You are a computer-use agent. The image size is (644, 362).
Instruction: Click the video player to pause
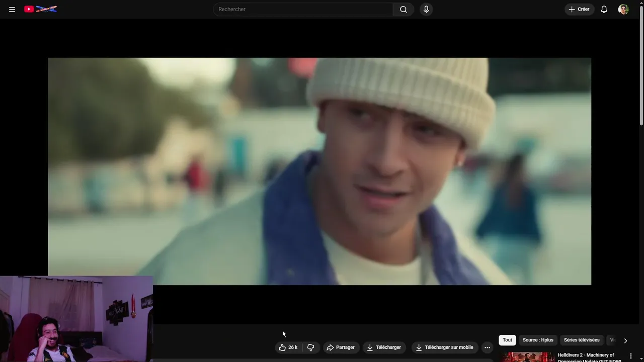pyautogui.click(x=319, y=171)
